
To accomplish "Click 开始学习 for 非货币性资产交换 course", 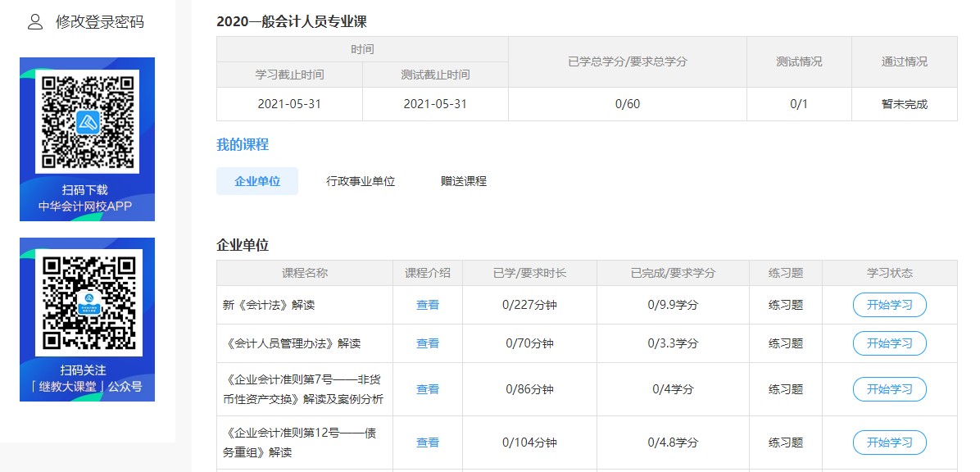I will pyautogui.click(x=890, y=389).
